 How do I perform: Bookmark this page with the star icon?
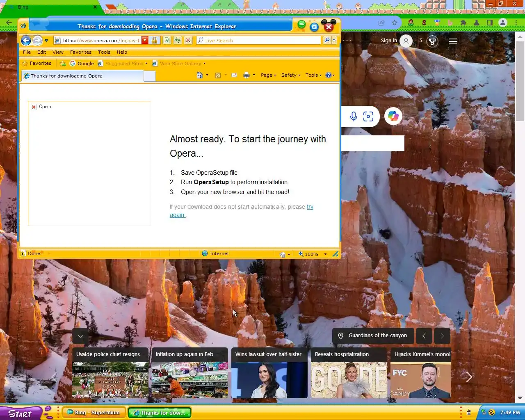point(395,23)
